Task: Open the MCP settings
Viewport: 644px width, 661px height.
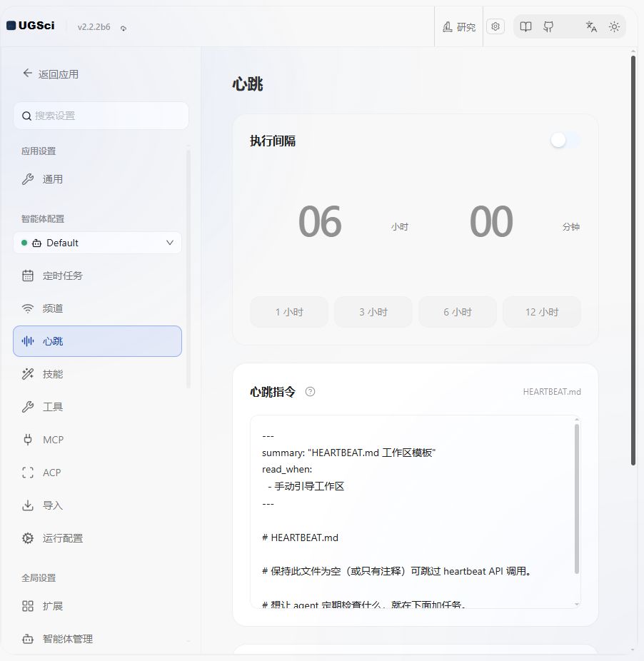Action: 97,440
